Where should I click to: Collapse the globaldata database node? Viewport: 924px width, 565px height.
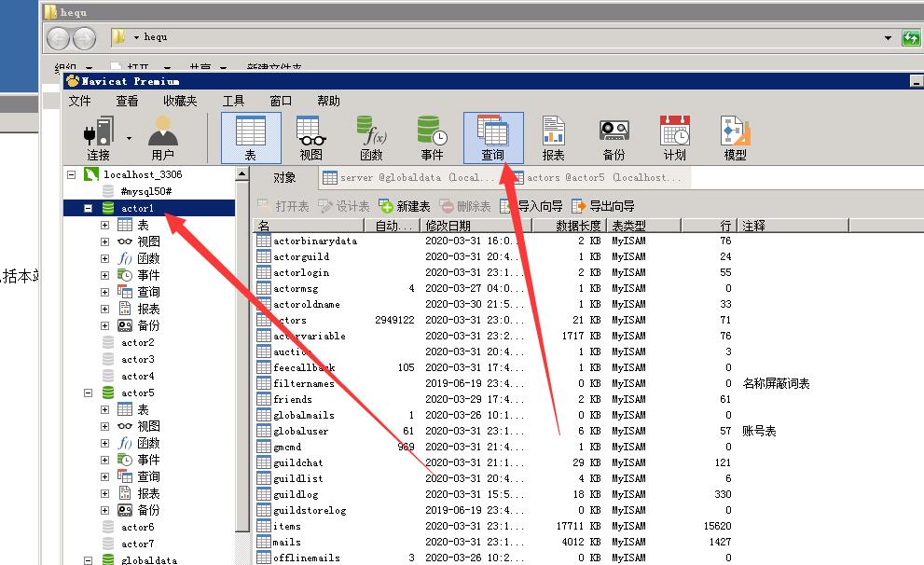click(88, 560)
